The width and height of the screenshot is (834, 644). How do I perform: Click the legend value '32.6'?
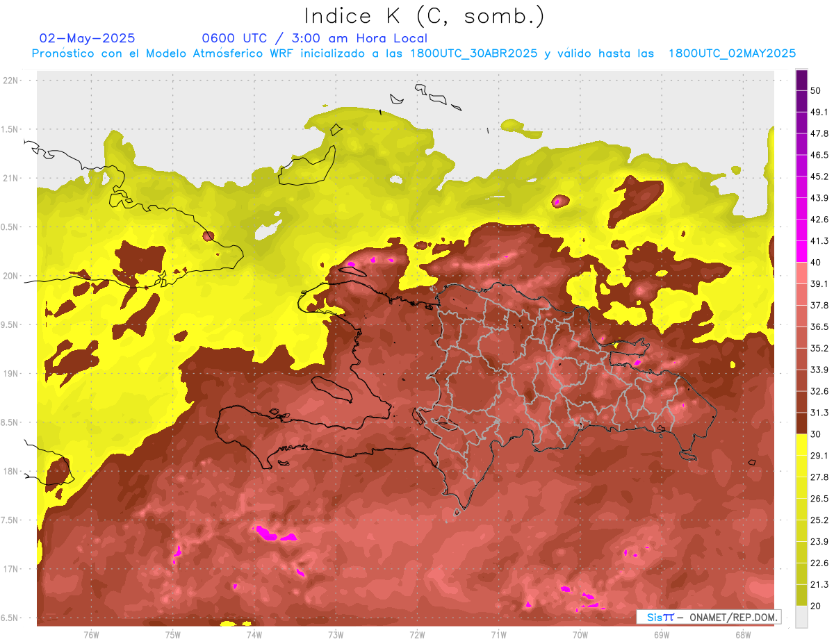tap(819, 391)
